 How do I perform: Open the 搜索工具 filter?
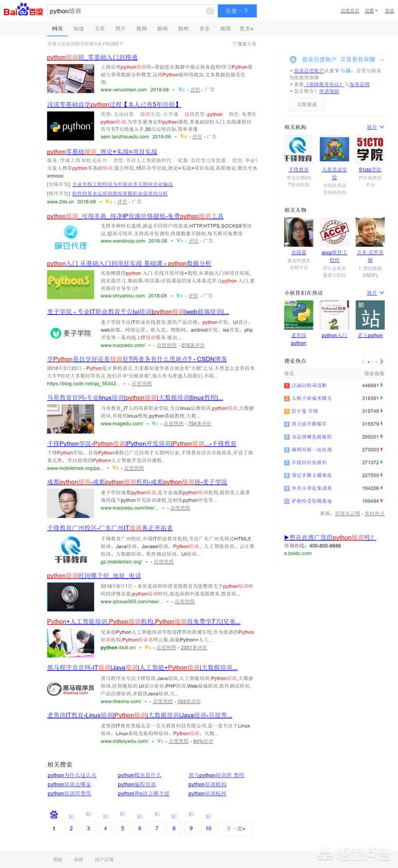click(x=244, y=44)
